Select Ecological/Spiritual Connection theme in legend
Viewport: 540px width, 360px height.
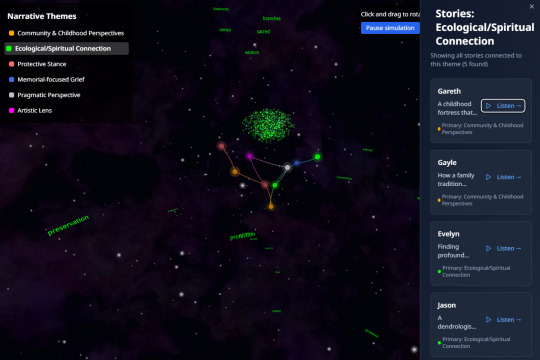[x=66, y=49]
